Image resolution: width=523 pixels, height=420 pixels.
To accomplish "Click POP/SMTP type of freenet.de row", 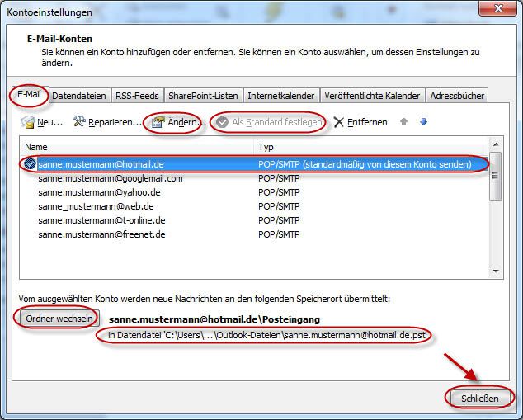I will [279, 234].
